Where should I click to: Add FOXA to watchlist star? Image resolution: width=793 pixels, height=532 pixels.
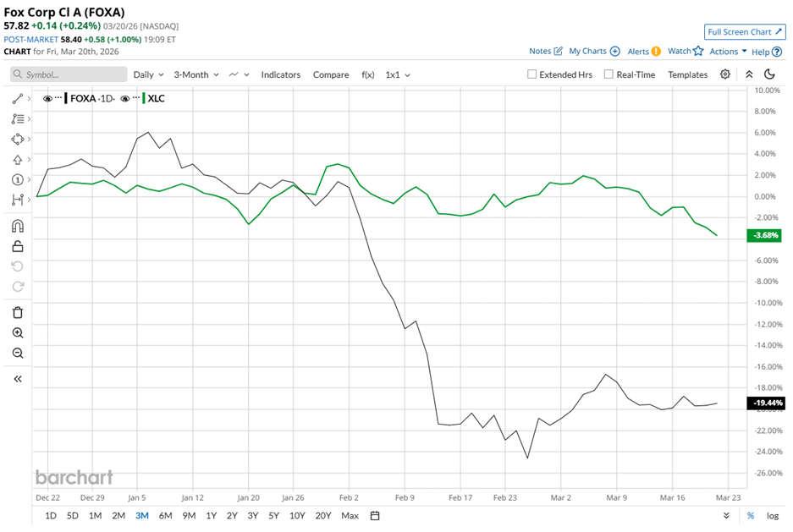[698, 51]
